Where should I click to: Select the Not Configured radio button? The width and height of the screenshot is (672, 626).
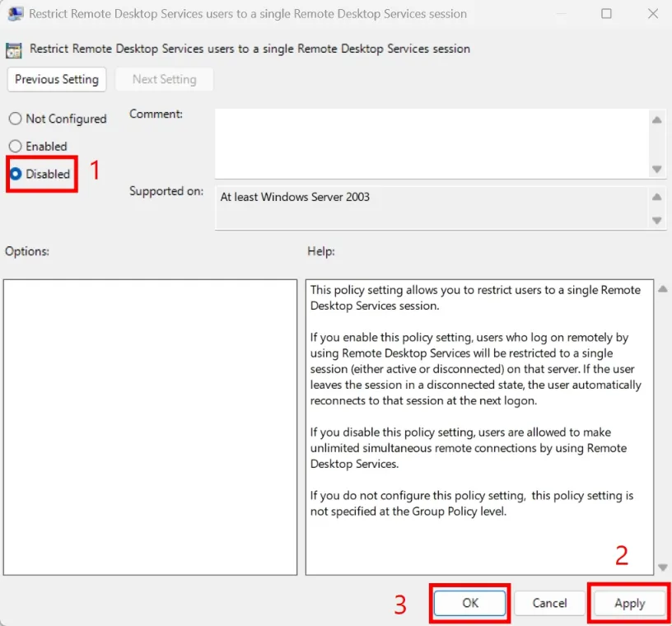pyautogui.click(x=16, y=119)
